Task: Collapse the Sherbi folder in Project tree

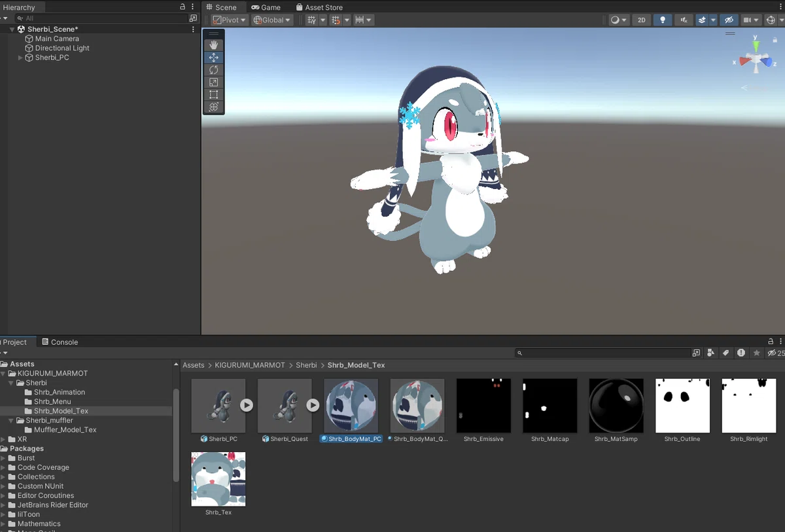Action: click(12, 383)
